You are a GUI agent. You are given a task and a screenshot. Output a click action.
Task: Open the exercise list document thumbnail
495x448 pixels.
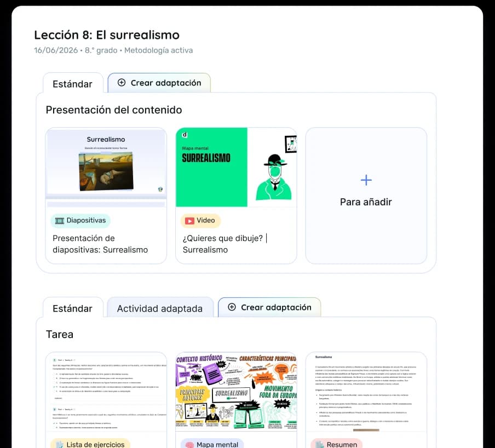pos(106,392)
